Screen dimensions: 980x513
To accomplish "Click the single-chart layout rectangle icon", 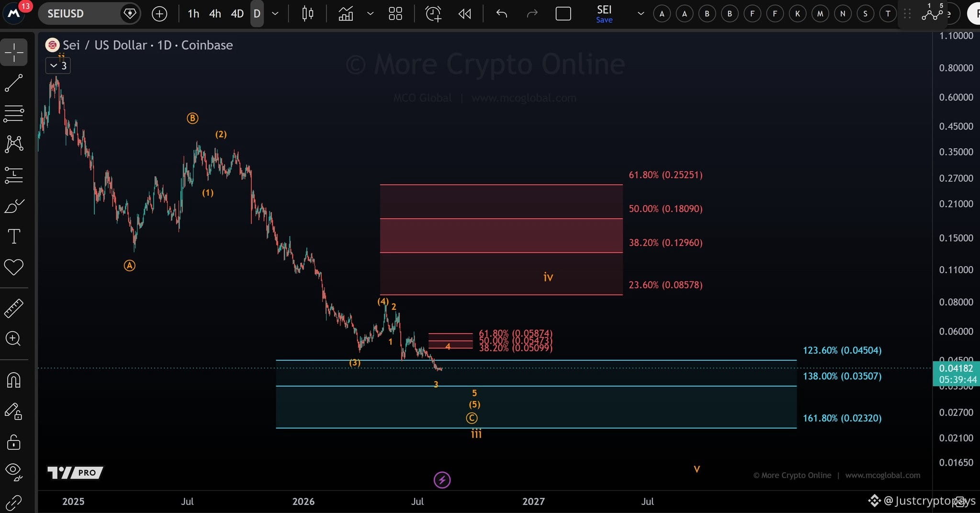I will pos(563,14).
